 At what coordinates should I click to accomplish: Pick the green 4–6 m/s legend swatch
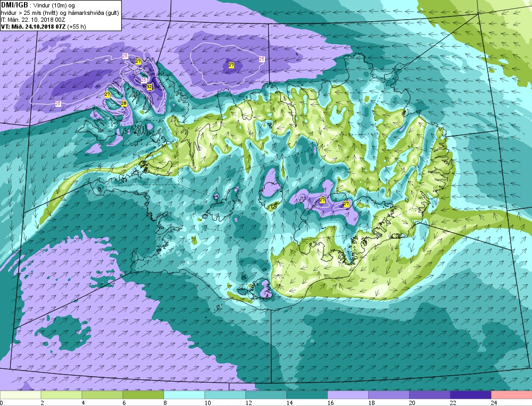coord(102,395)
